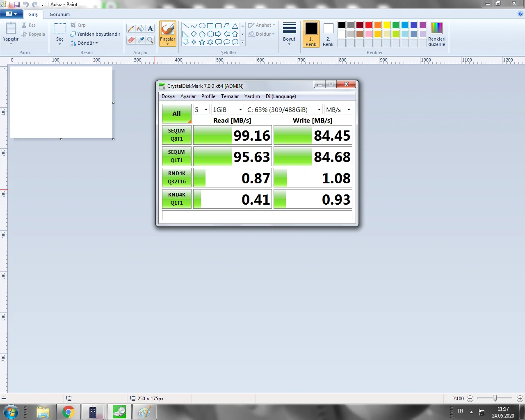Click the CrystalDiskMark comment text field
The image size is (525, 420).
[257, 215]
